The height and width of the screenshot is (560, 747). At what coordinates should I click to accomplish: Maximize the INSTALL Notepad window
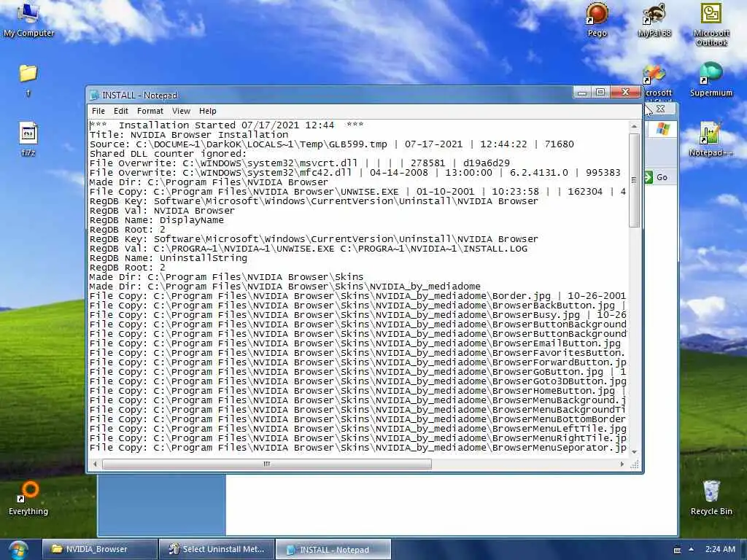[x=600, y=93]
